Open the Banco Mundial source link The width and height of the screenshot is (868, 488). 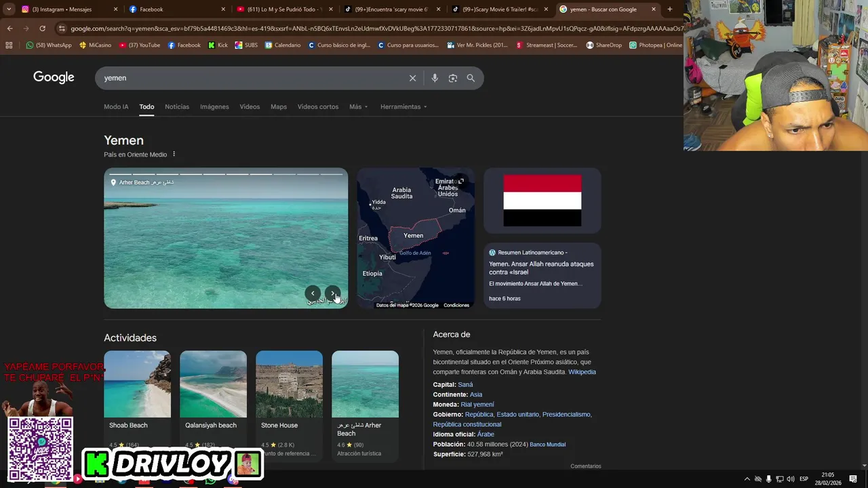pyautogui.click(x=547, y=445)
